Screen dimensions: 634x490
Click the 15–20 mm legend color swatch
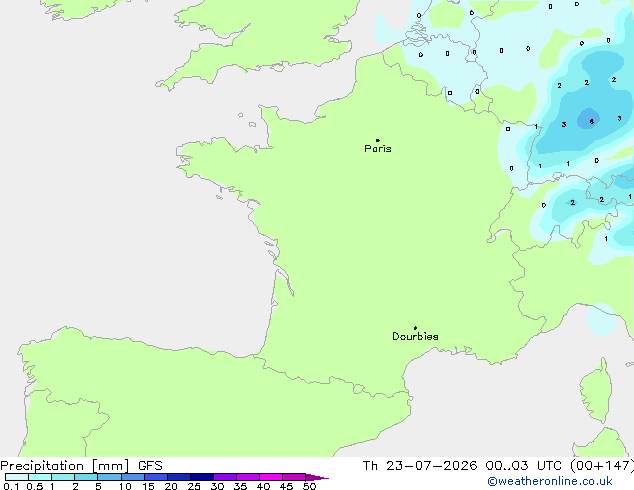(156, 477)
